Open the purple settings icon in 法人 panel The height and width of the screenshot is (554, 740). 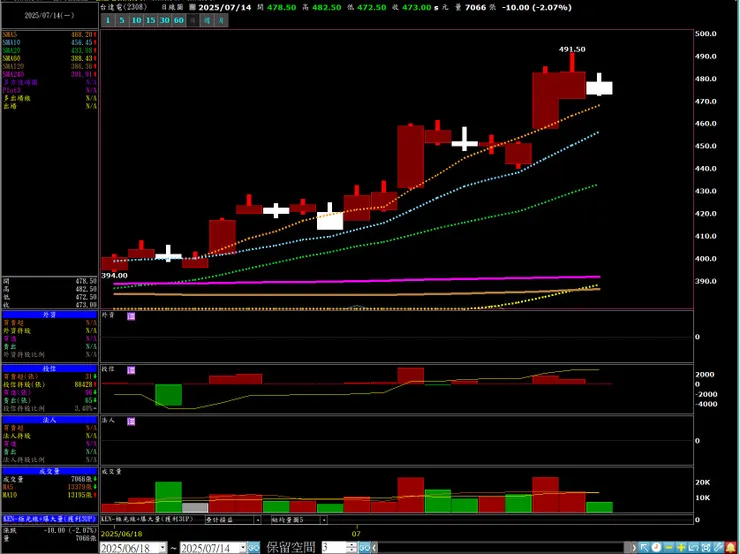pos(131,421)
